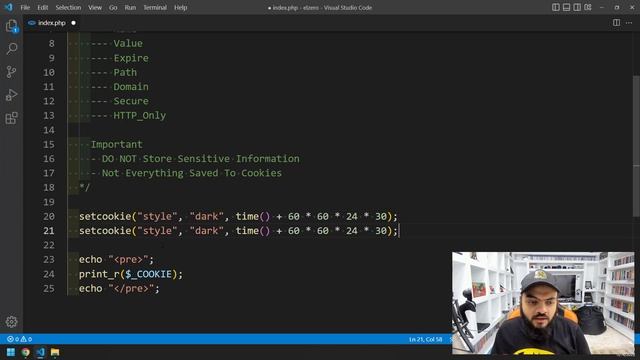Click the webcam video overlay
The width and height of the screenshot is (640, 360).
[543, 303]
